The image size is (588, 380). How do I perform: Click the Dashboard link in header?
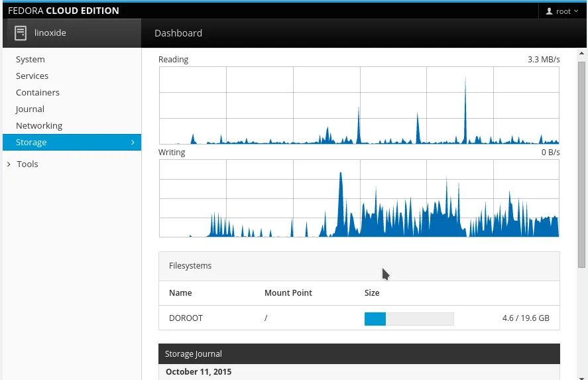178,32
